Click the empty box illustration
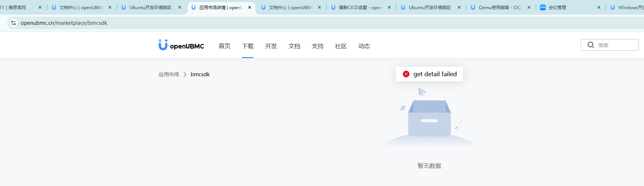Image resolution: width=644 pixels, height=186 pixels. click(x=429, y=117)
